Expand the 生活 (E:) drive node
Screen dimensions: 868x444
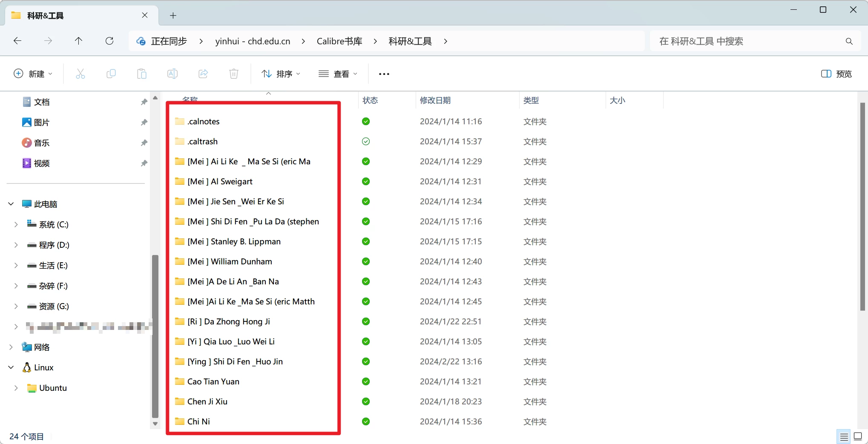click(16, 266)
